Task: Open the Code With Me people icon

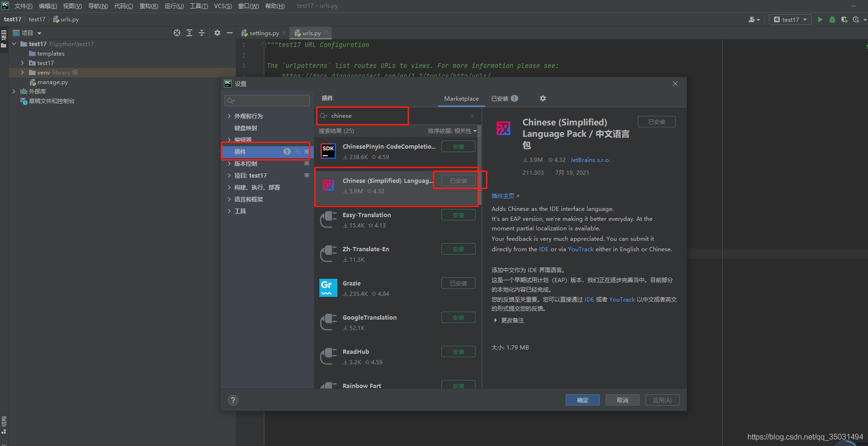Action: coord(754,19)
